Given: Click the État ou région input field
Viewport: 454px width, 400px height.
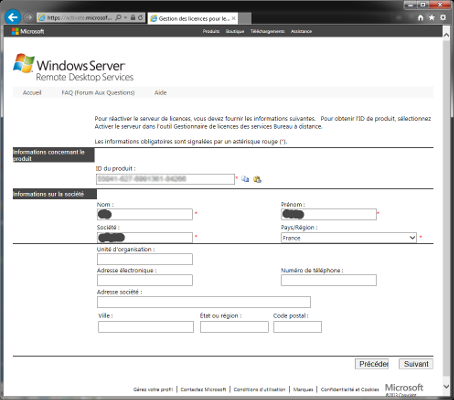Looking at the screenshot, I should [234, 327].
